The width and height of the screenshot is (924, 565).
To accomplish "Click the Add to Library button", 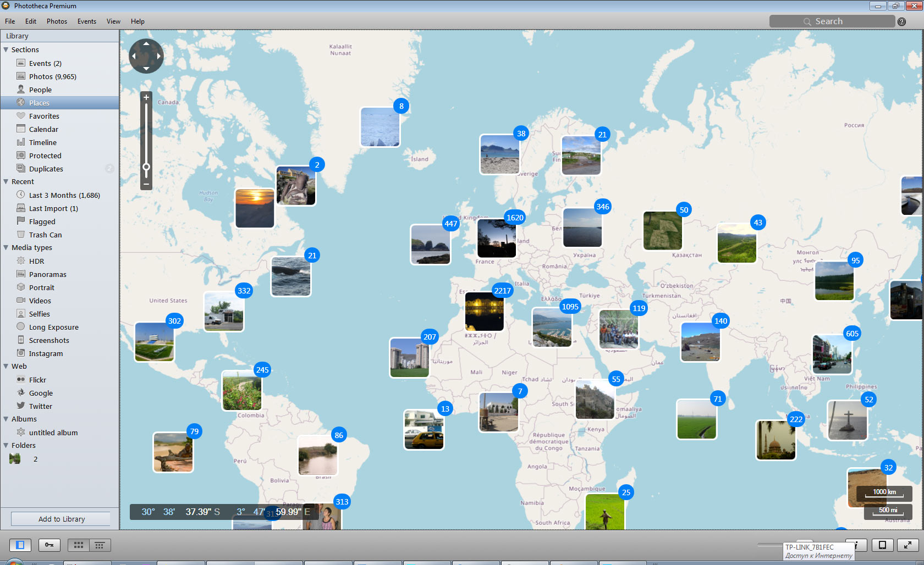I will click(x=61, y=519).
